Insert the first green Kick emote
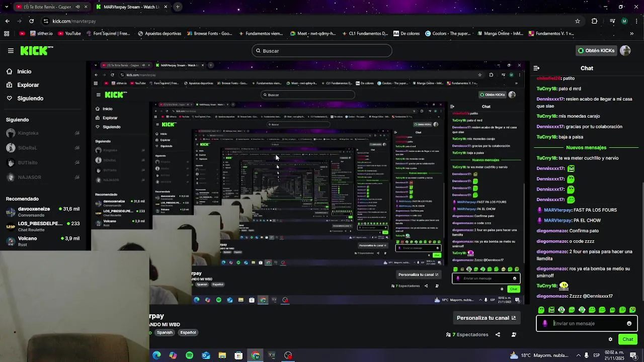This screenshot has height=362, width=644. pos(541,310)
